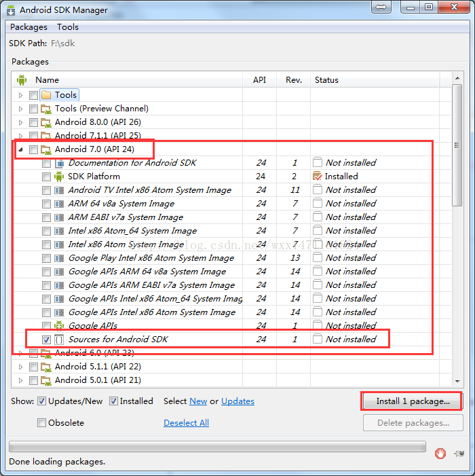Click the Android 7.0 (API 24) folder icon
The image size is (475, 476).
(x=46, y=149)
